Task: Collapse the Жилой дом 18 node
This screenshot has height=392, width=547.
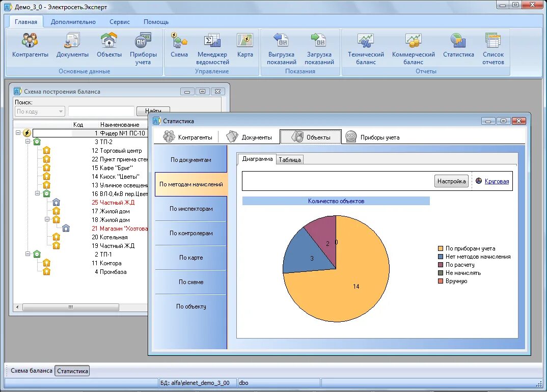Action: tap(47, 219)
